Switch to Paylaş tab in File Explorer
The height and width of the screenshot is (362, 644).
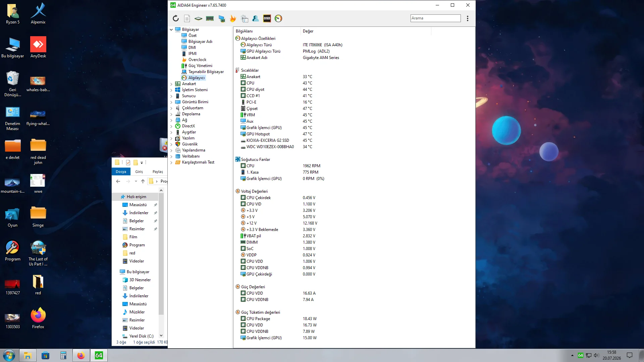[x=158, y=172]
